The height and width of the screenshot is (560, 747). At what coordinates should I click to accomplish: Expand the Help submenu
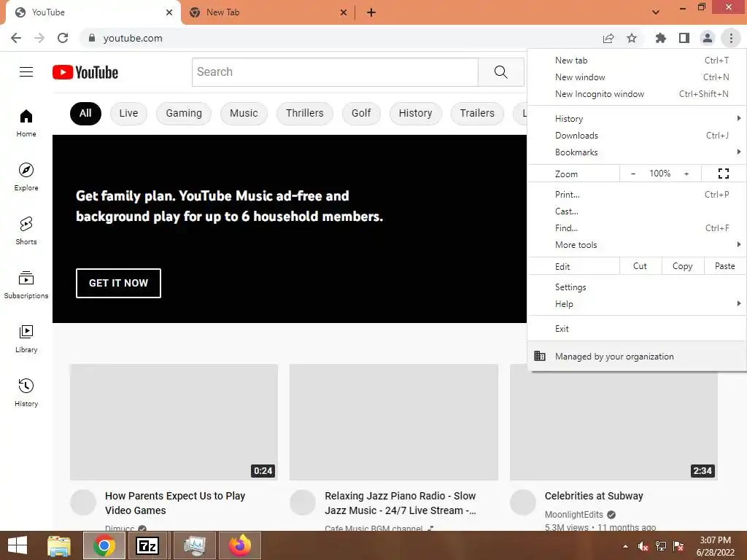(x=637, y=304)
